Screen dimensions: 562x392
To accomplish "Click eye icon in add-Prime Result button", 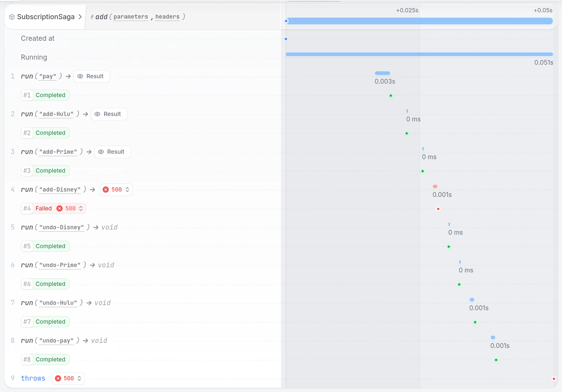I will pos(101,152).
